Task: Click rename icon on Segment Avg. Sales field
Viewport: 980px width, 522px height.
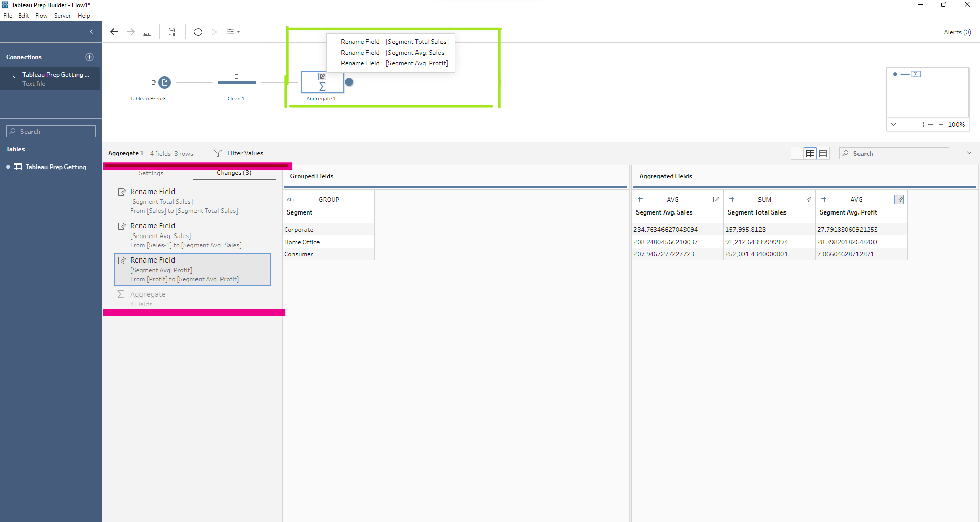Action: (x=716, y=200)
